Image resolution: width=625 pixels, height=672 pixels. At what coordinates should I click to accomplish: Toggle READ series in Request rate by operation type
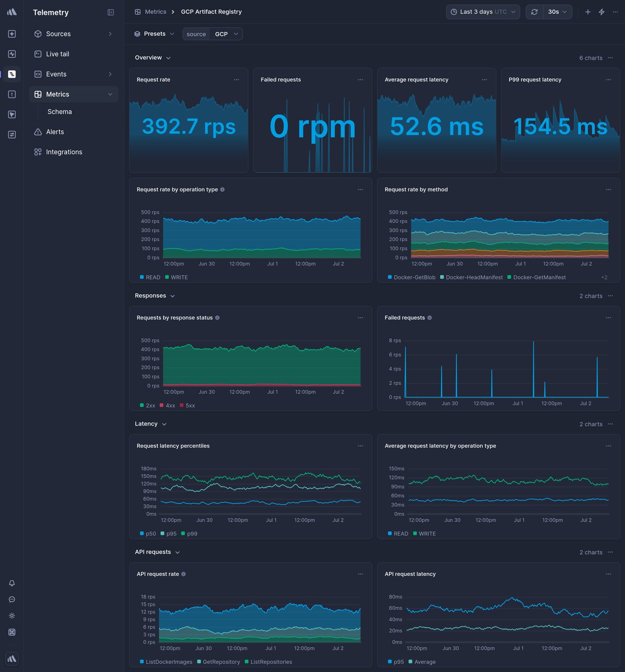[x=150, y=277]
